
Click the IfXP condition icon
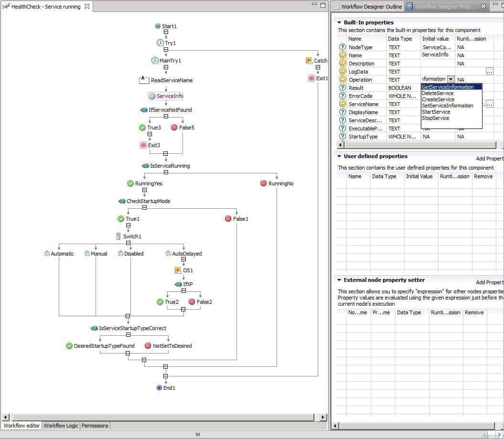click(x=178, y=284)
